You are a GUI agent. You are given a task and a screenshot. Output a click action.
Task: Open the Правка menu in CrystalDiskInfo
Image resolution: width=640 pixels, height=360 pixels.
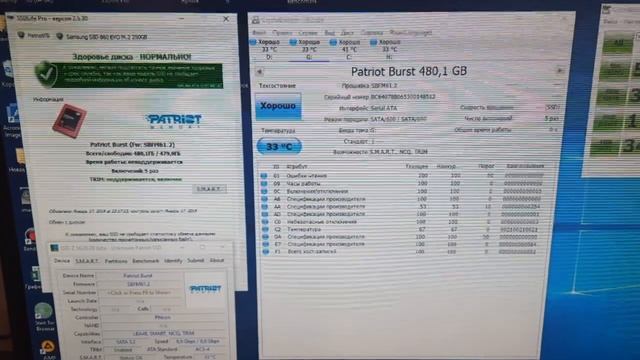pos(282,33)
